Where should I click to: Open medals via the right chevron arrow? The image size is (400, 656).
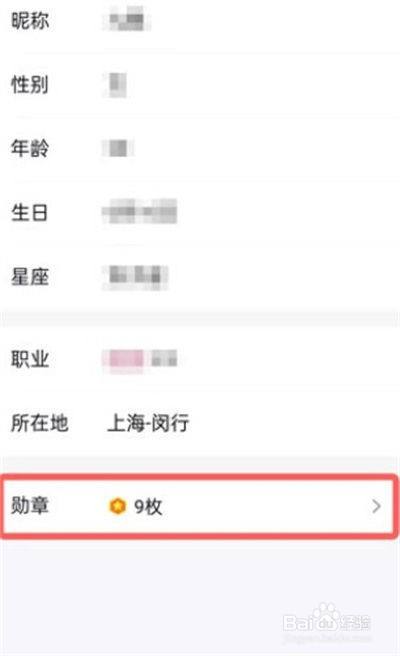point(376,506)
